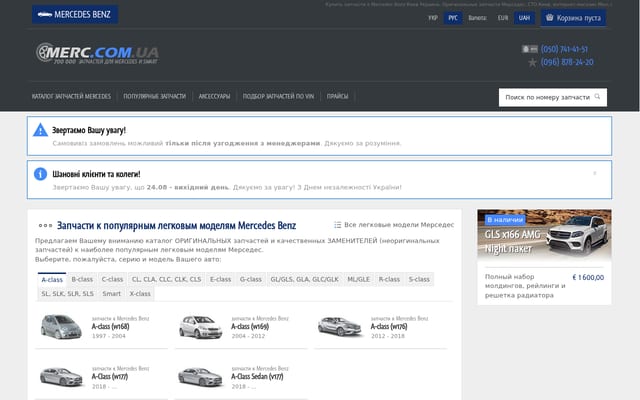Select the GL/GLS, GLA, GLC/GLK tab
The height and width of the screenshot is (400, 640).
click(304, 279)
